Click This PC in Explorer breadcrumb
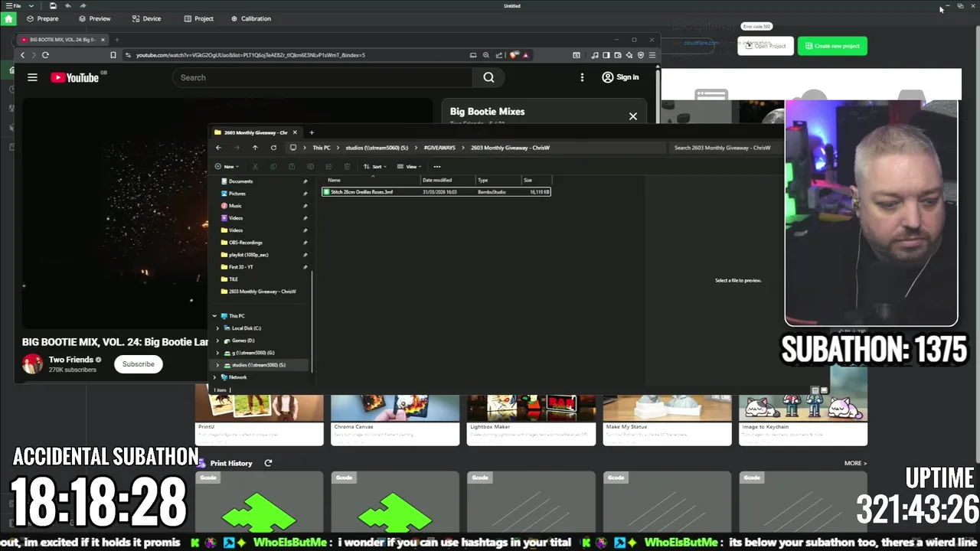980x551 pixels. click(x=322, y=148)
